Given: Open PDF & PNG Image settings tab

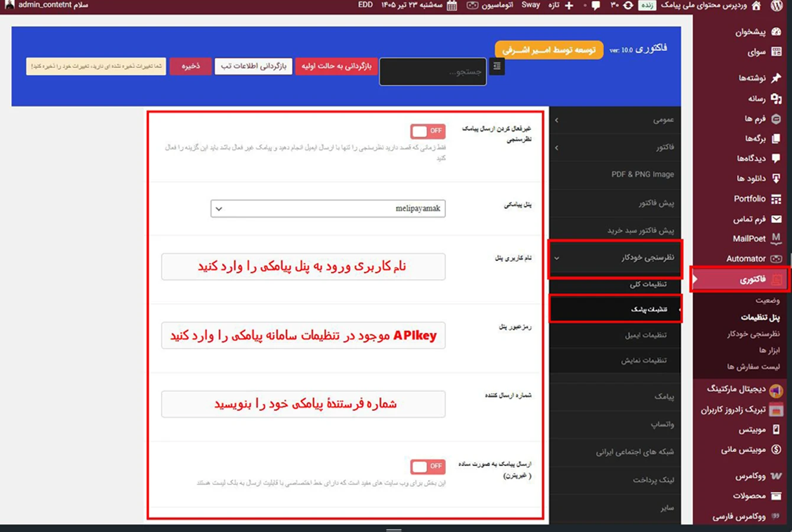Looking at the screenshot, I should 615,174.
